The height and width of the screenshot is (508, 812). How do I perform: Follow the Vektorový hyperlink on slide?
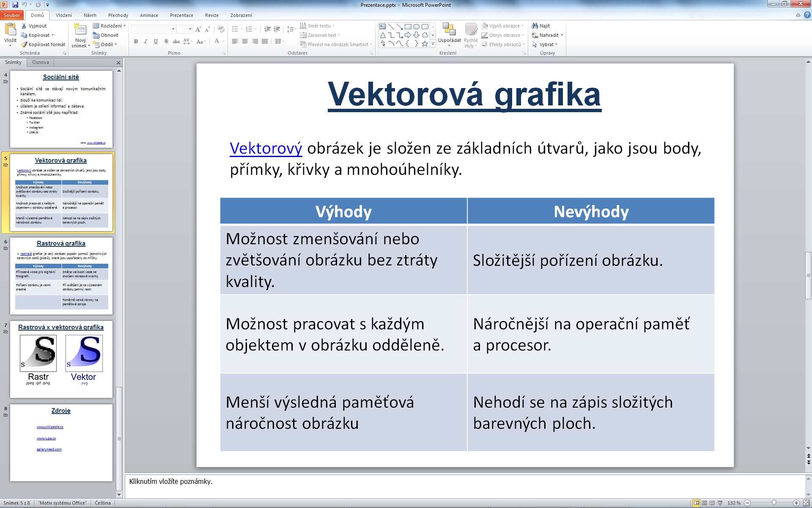pos(266,149)
